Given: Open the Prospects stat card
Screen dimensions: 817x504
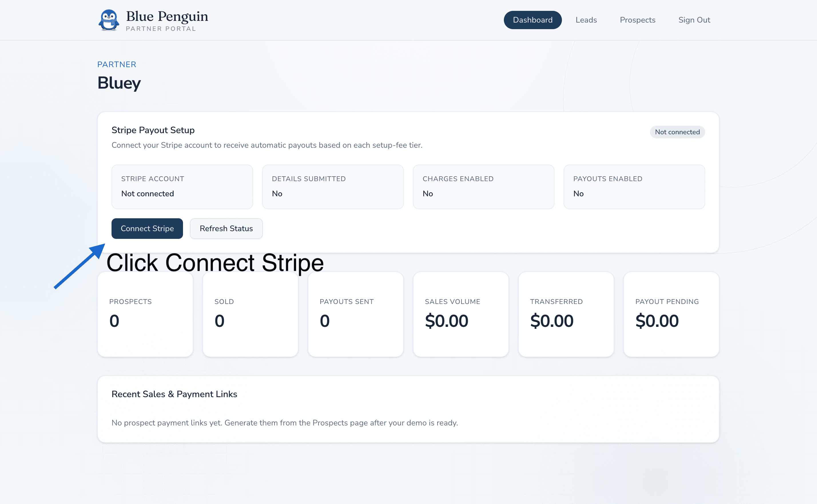Looking at the screenshot, I should [145, 313].
